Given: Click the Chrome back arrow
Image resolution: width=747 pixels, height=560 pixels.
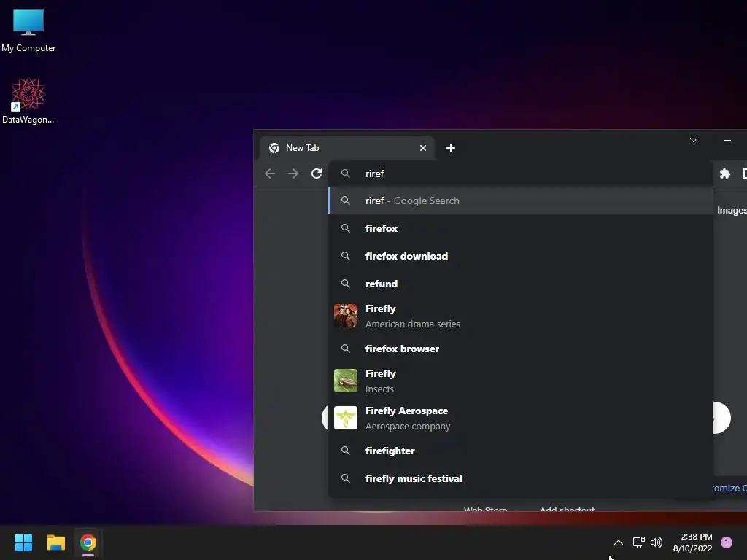Looking at the screenshot, I should coord(270,174).
